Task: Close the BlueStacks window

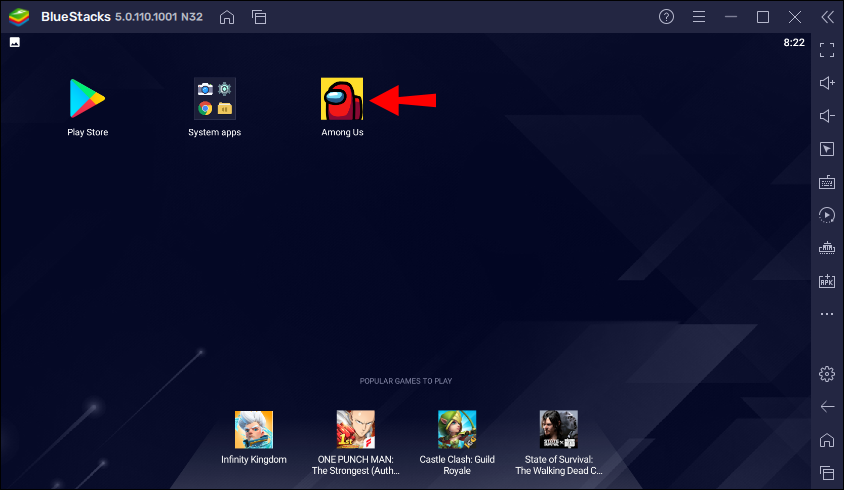Action: point(795,17)
